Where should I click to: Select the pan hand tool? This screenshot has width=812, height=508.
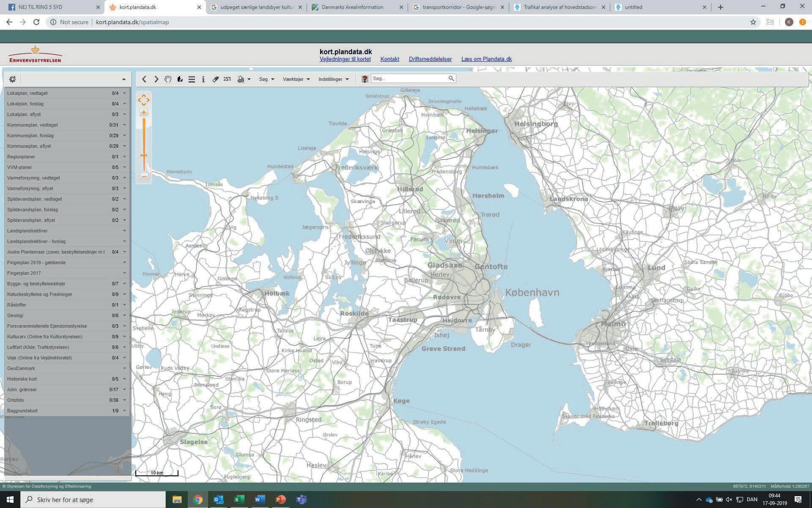168,79
